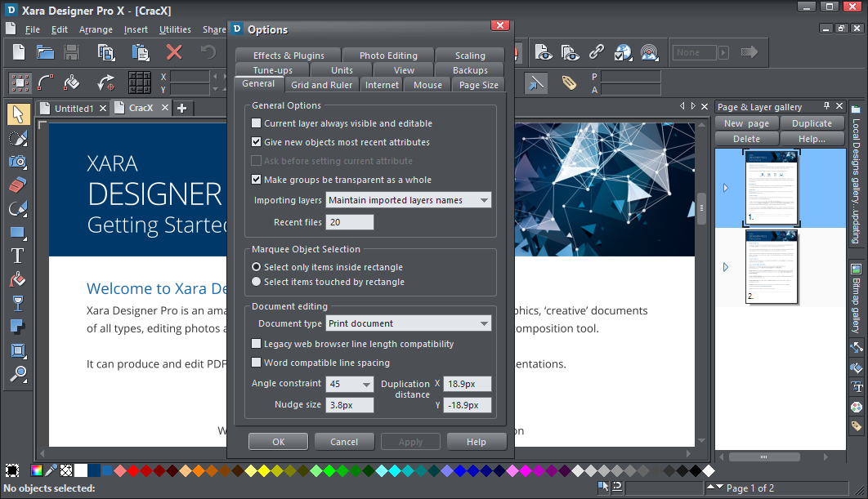
Task: Pick the Eraser tool
Action: (x=18, y=185)
